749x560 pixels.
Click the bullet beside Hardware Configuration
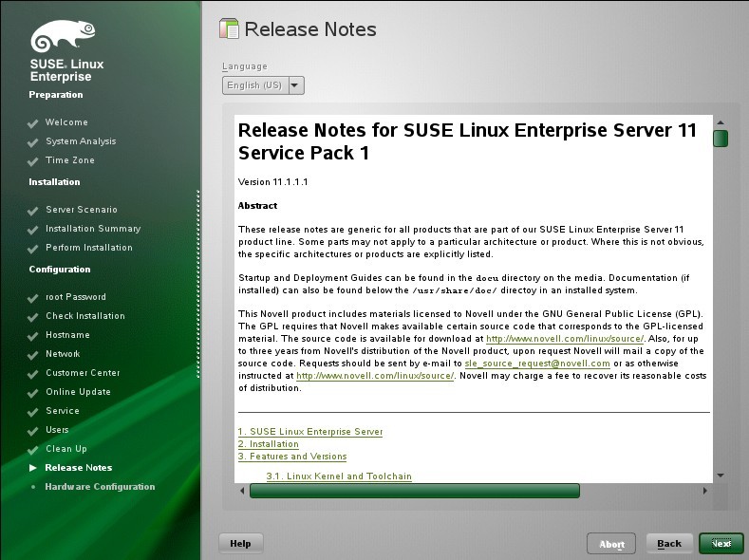33,487
